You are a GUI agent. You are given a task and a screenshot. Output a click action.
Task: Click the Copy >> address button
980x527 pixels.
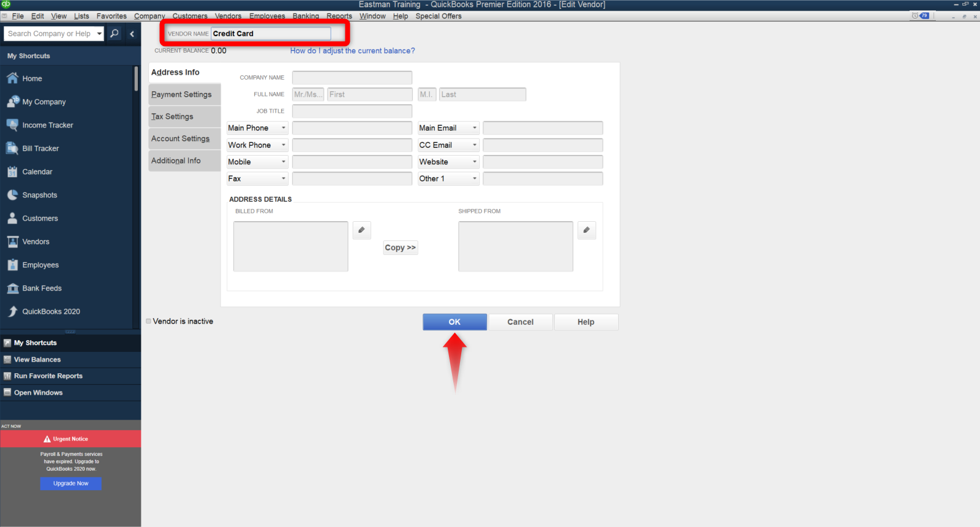point(401,248)
